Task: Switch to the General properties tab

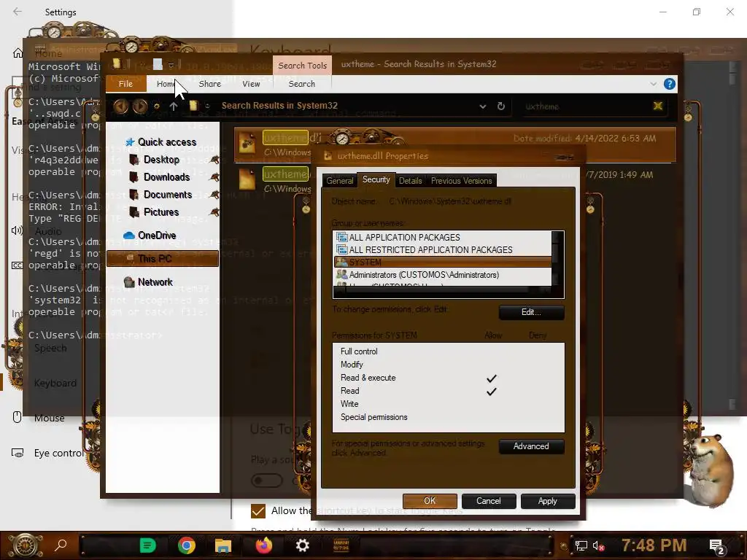Action: pos(340,181)
